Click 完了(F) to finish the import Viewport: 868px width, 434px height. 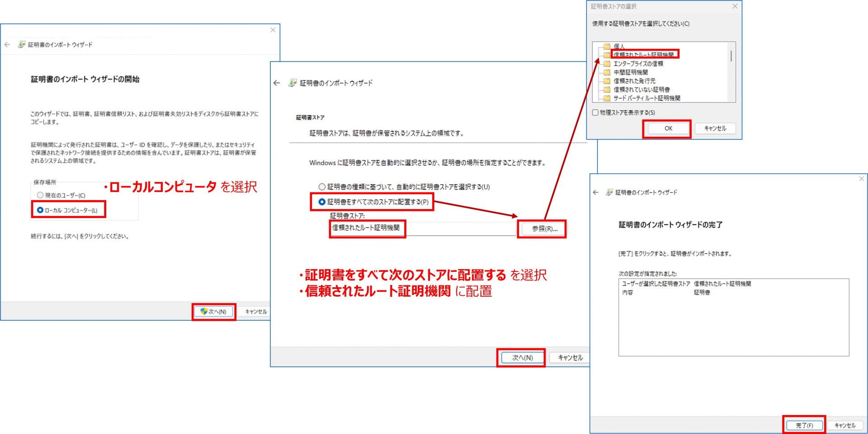click(x=804, y=425)
